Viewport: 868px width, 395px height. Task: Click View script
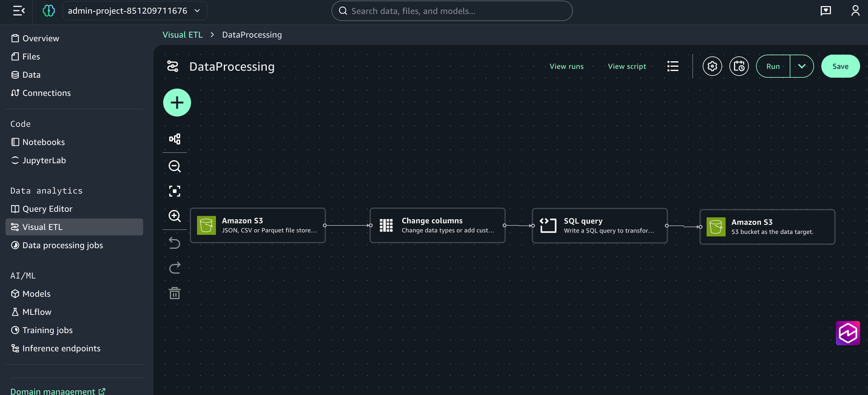(627, 66)
